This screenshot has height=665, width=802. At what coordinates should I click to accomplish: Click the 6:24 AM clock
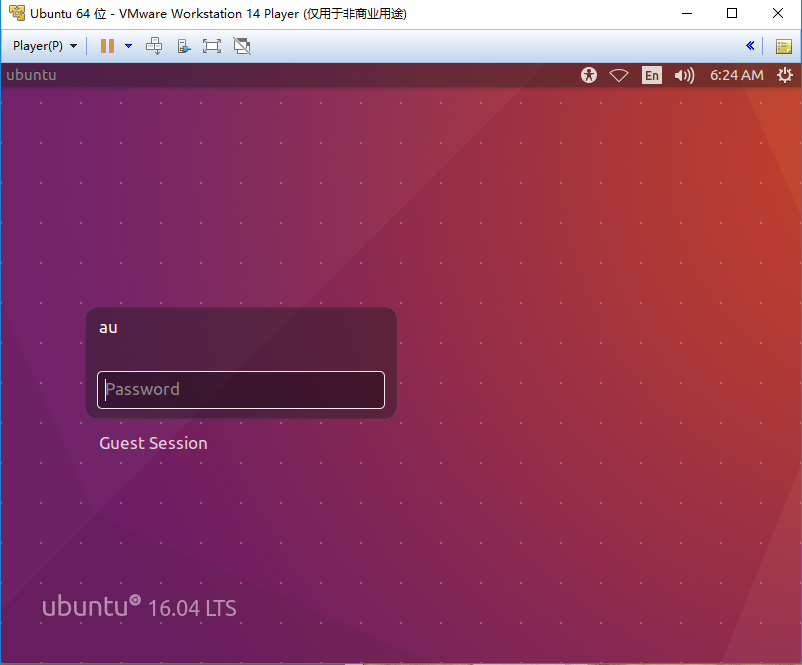click(737, 75)
